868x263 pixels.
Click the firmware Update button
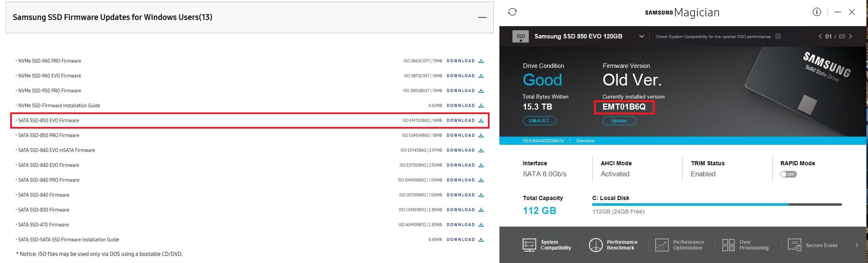(x=619, y=121)
